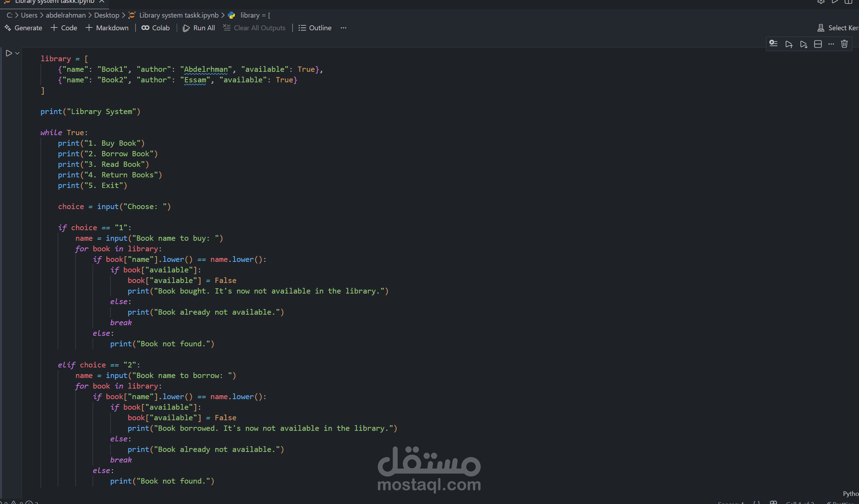859x504 pixels.
Task: Open the 'library = [' breadcrumb symbol
Action: tap(255, 15)
